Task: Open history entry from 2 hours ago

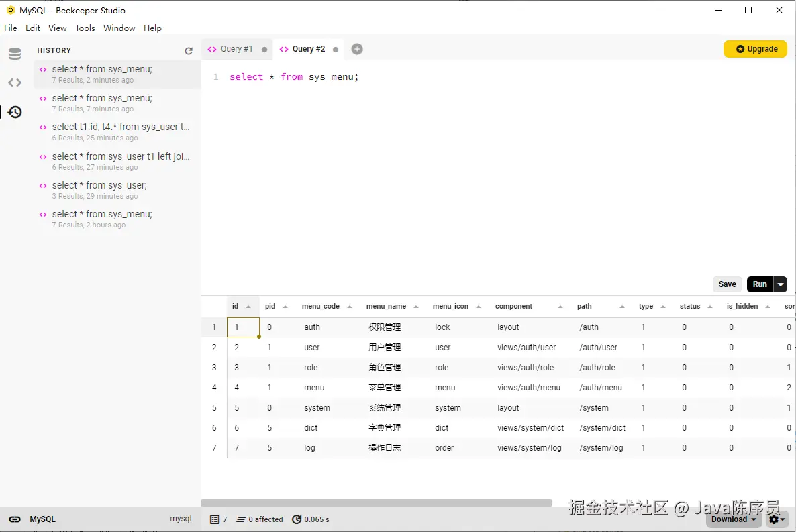Action: click(x=117, y=219)
